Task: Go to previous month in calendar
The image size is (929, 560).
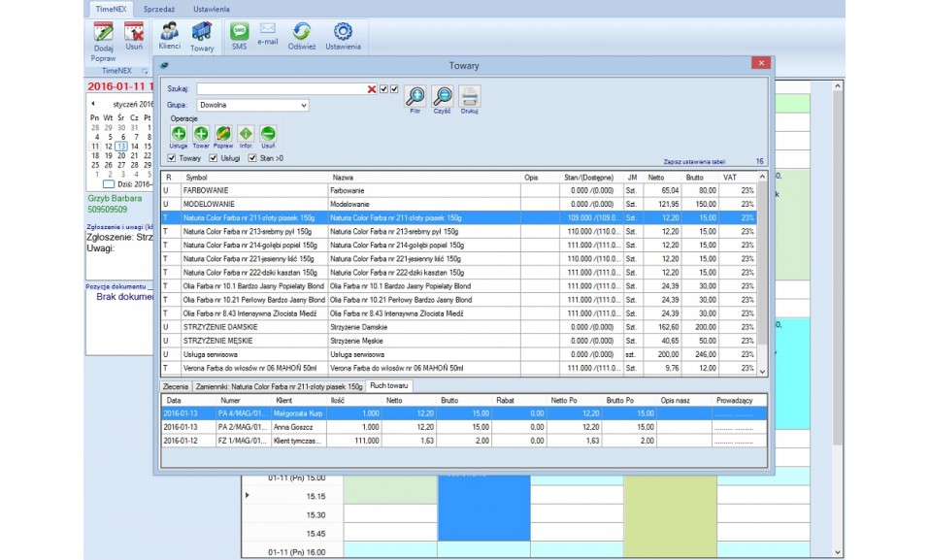Action: 93,104
